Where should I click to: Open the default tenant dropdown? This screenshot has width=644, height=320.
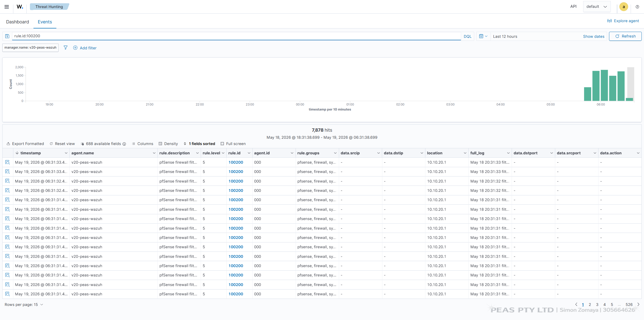(597, 7)
